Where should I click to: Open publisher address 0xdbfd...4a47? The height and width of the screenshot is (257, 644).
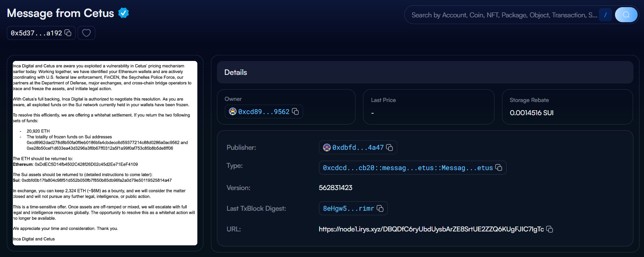click(358, 148)
